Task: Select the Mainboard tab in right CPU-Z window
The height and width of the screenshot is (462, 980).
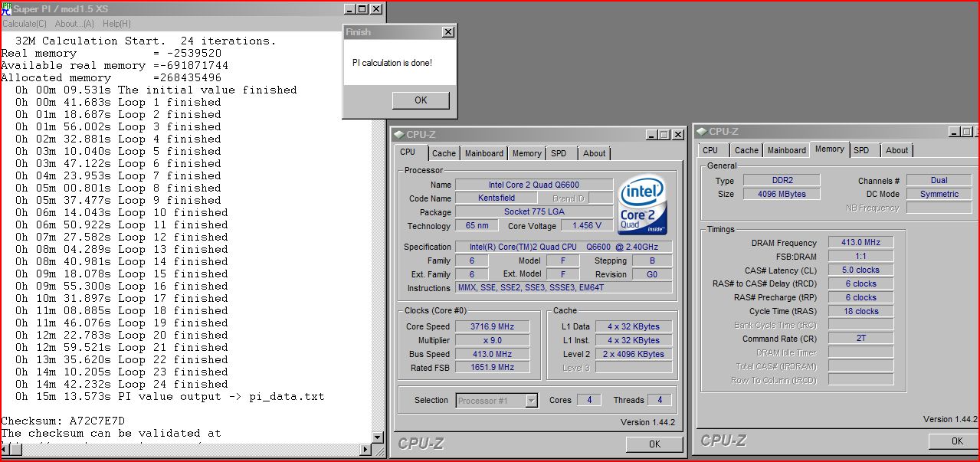Action: click(787, 151)
